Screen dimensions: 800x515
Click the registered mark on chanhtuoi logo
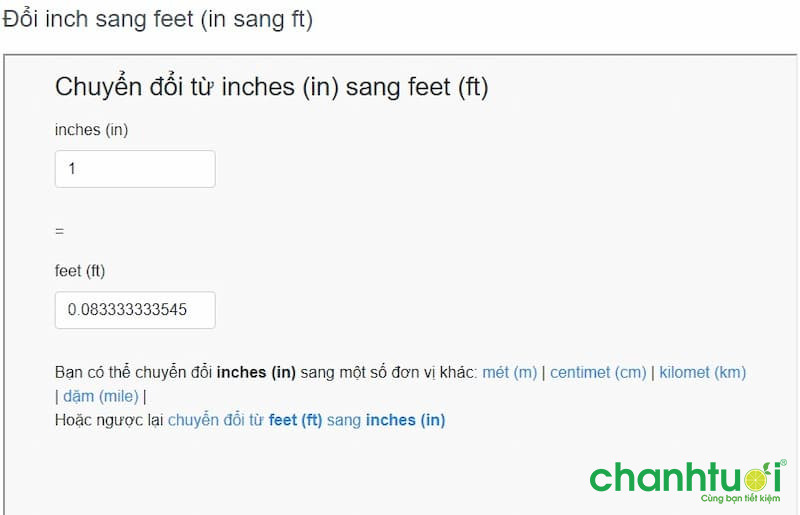click(783, 462)
